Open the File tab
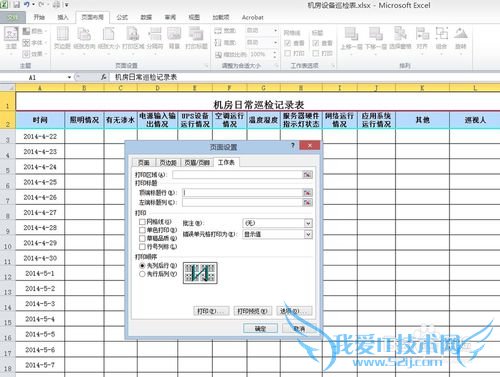500x377 pixels. pyautogui.click(x=13, y=17)
